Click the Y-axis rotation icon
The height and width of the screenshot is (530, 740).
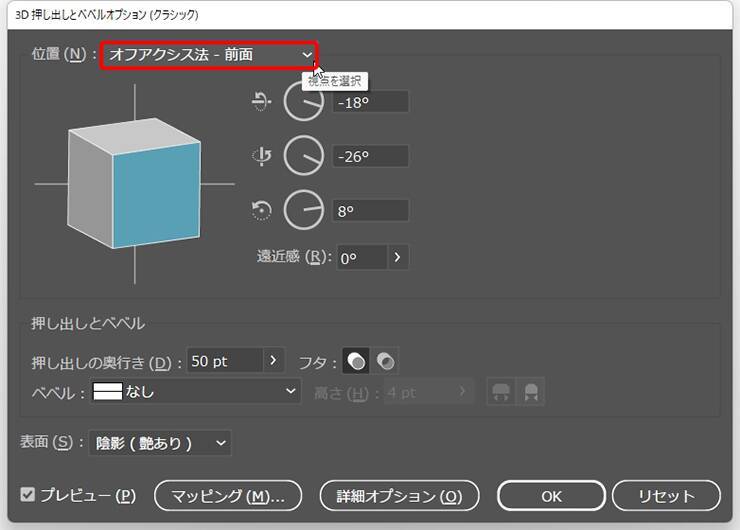pyautogui.click(x=261, y=156)
